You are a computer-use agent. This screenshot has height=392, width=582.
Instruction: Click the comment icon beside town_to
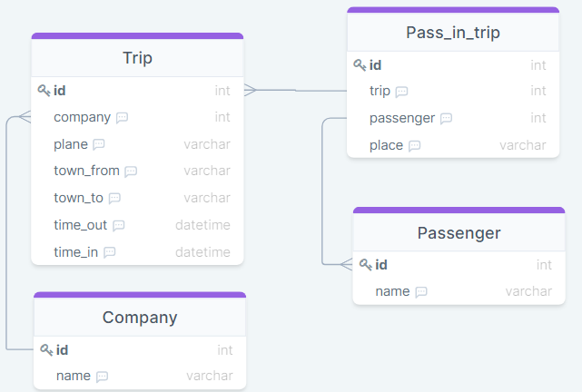click(x=114, y=198)
